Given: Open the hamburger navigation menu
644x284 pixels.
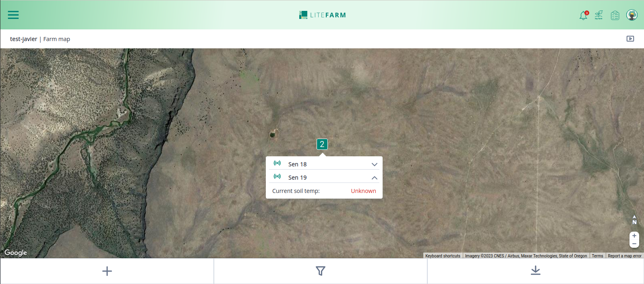Looking at the screenshot, I should [13, 15].
